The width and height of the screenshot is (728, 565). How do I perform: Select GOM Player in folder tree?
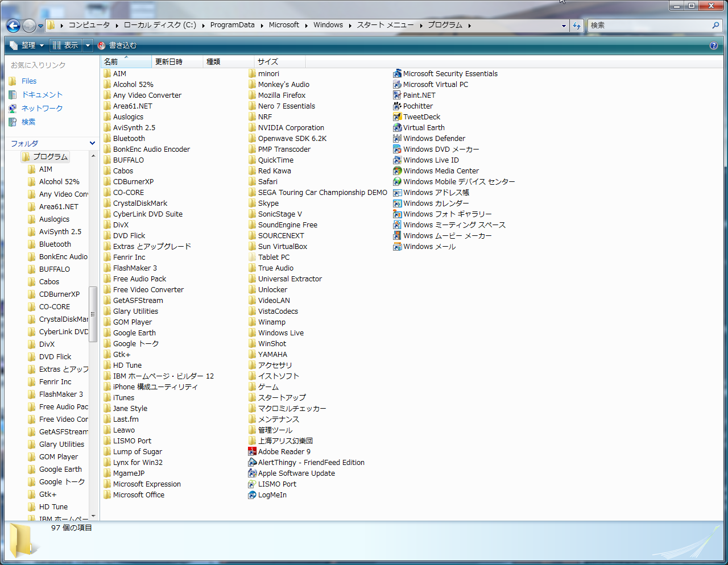59,457
